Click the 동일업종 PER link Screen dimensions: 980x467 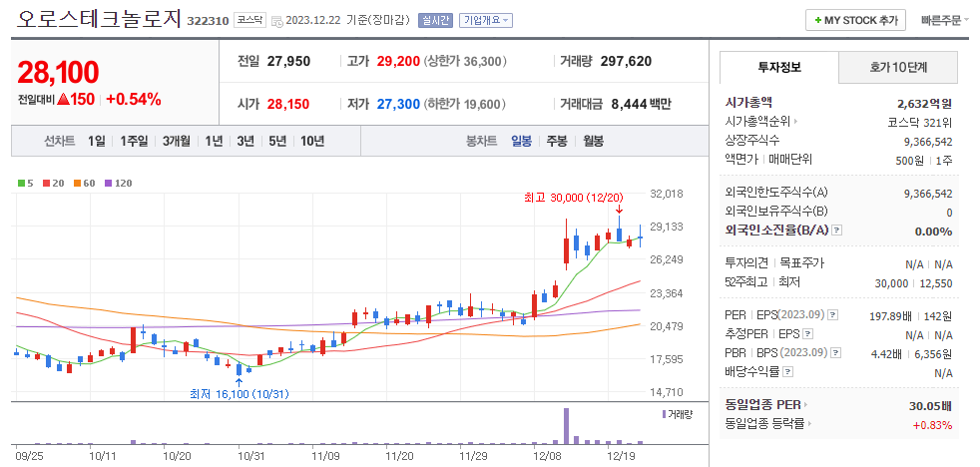click(x=763, y=405)
